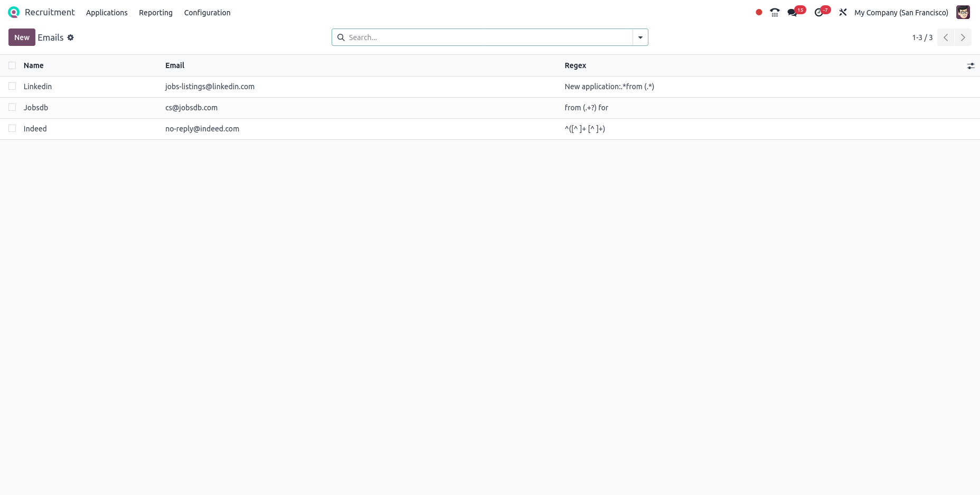Click the New button
This screenshot has height=495, width=980.
(22, 37)
